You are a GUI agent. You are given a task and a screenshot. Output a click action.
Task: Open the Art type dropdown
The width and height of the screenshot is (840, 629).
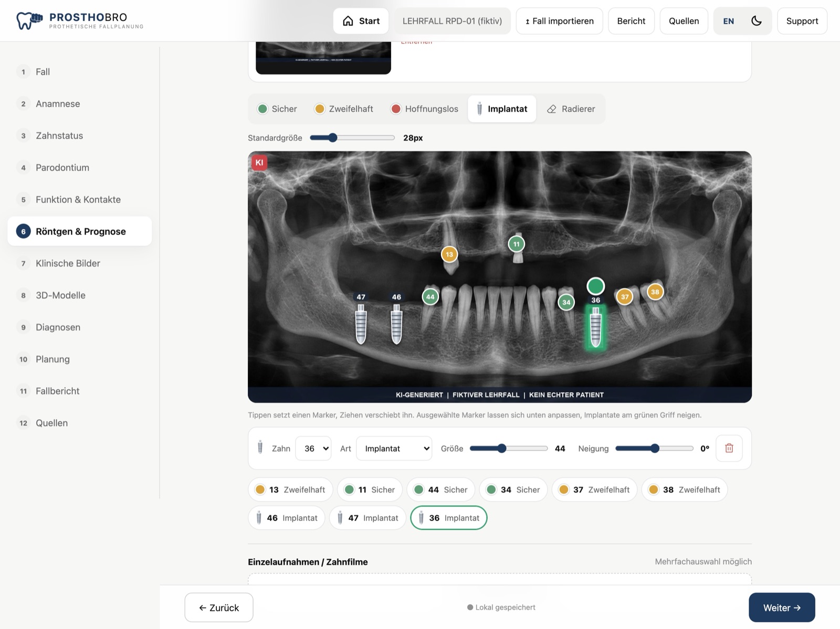pos(394,448)
